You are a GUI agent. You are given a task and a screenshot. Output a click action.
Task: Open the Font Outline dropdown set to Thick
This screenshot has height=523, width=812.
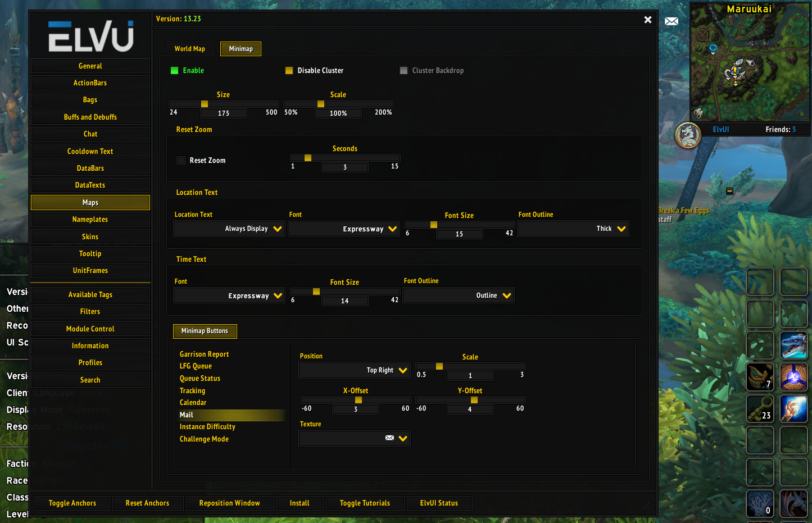pyautogui.click(x=573, y=229)
